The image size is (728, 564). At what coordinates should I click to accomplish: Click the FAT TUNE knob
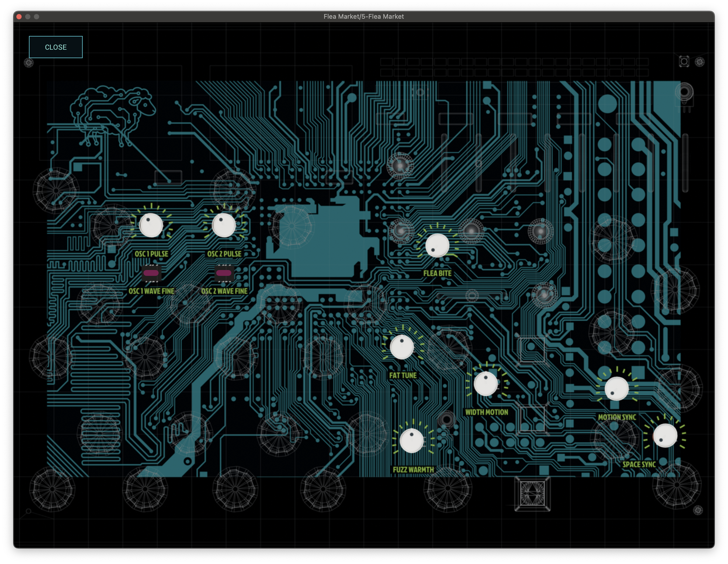click(x=402, y=347)
